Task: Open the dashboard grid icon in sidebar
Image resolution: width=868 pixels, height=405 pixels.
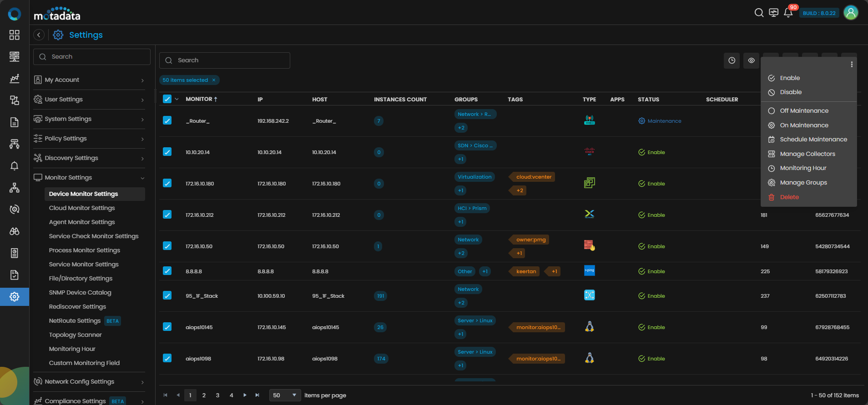Action: click(15, 35)
